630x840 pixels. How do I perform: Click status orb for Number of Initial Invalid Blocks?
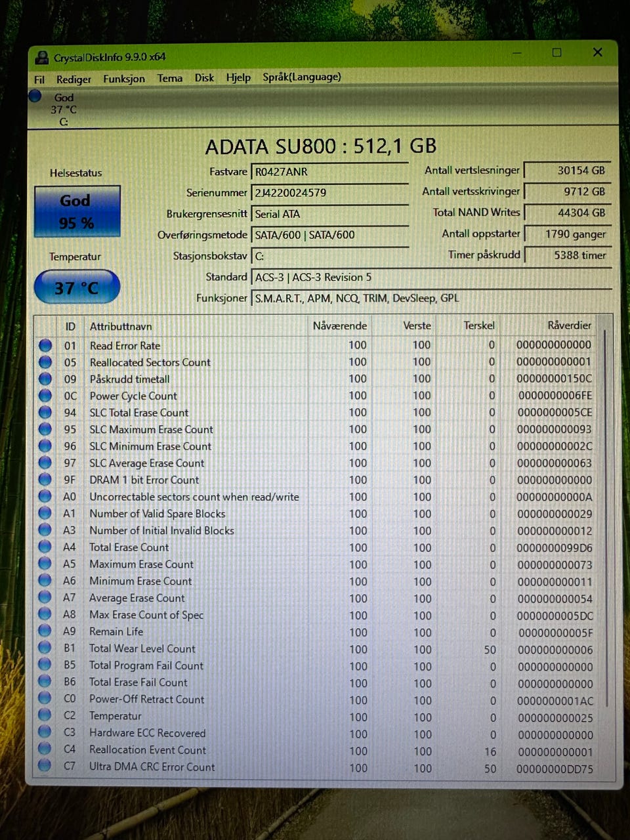pyautogui.click(x=45, y=530)
